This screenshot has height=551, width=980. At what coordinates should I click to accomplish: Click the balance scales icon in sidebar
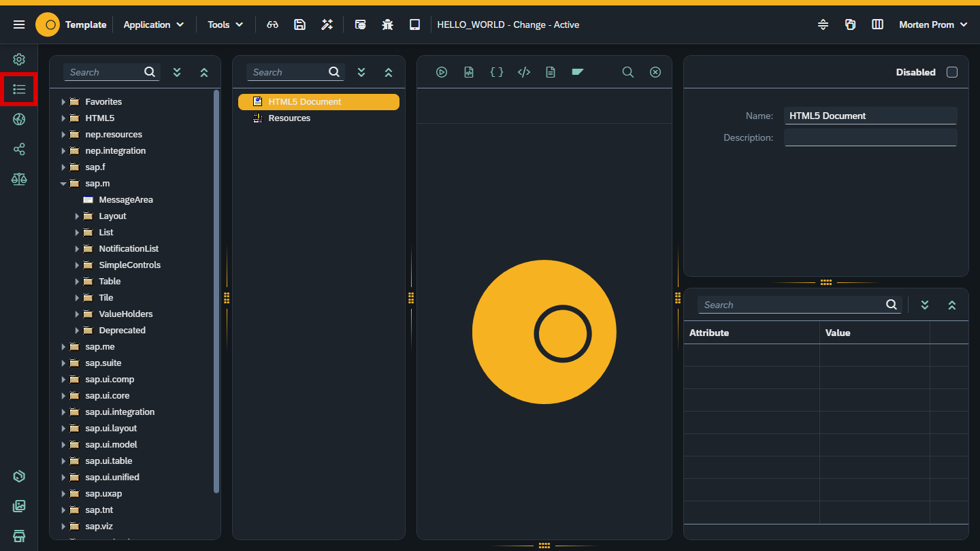[x=19, y=179]
